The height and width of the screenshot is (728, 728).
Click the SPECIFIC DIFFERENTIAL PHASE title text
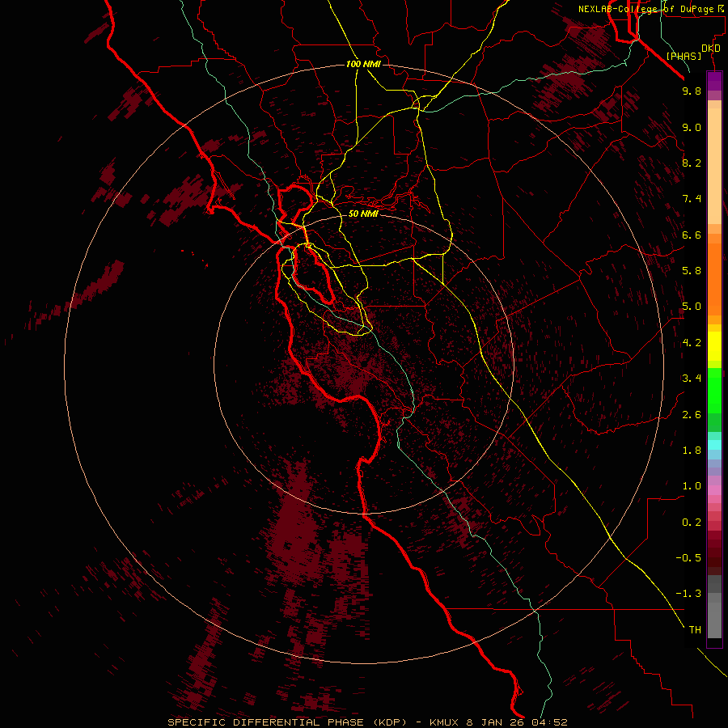pos(265,722)
